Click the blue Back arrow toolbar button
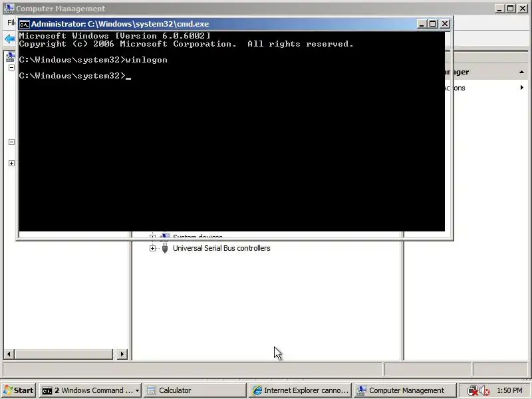Screen dimensions: 532x399 [x=10, y=39]
